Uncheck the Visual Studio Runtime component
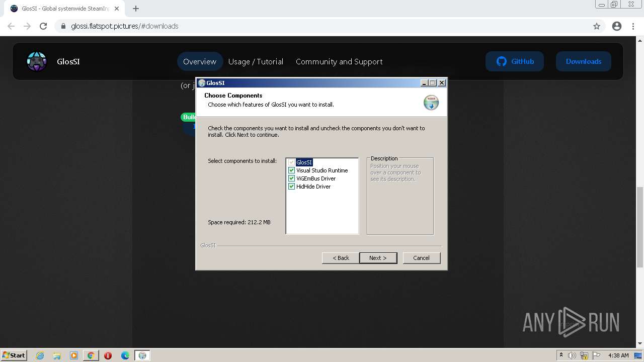The image size is (644, 362). click(x=291, y=170)
